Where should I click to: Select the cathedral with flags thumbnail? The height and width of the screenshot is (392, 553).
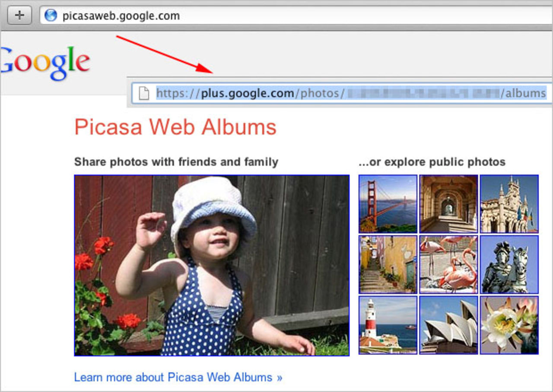coord(509,203)
